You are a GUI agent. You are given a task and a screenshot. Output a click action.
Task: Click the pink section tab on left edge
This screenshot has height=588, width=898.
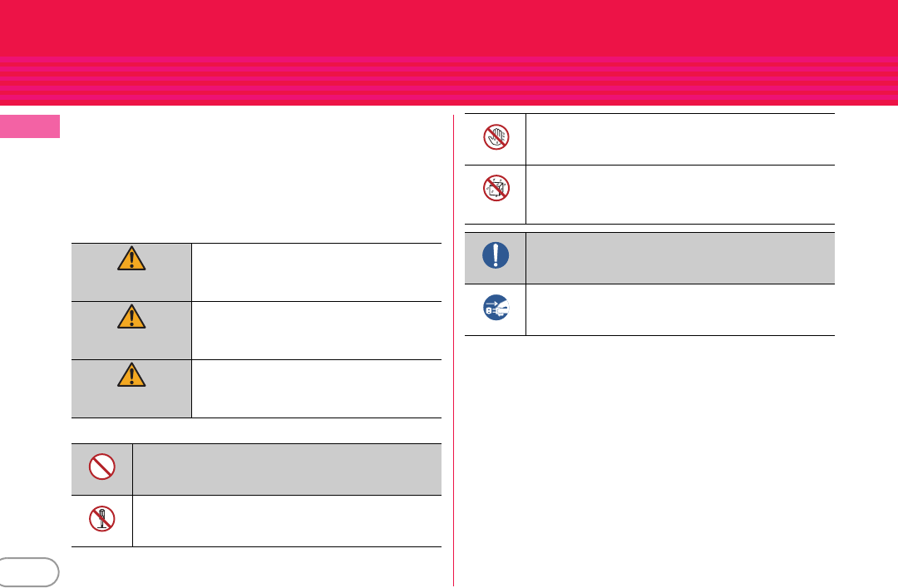30,126
